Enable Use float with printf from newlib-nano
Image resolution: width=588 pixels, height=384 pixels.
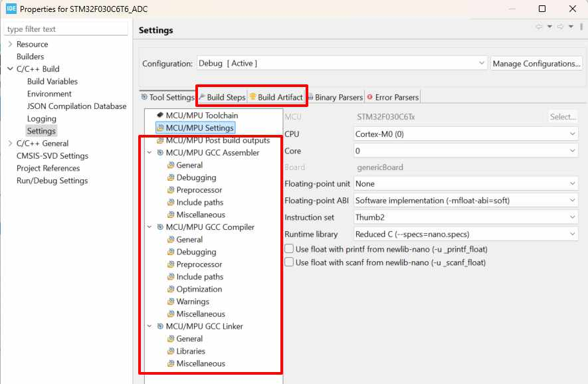point(288,248)
